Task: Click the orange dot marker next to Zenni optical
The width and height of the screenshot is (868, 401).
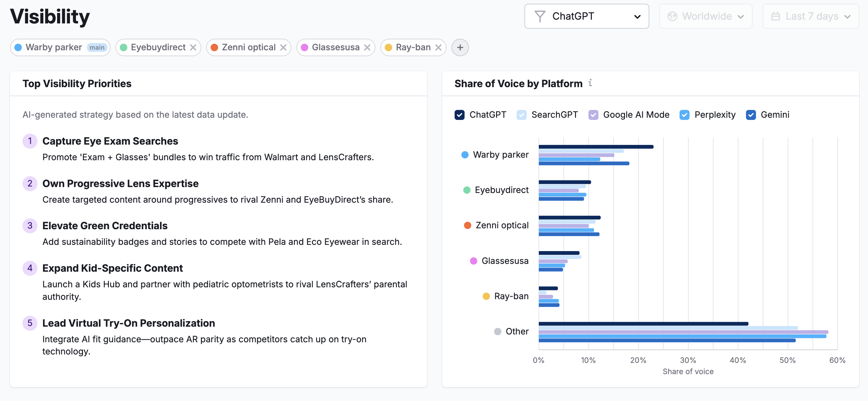Action: point(467,225)
